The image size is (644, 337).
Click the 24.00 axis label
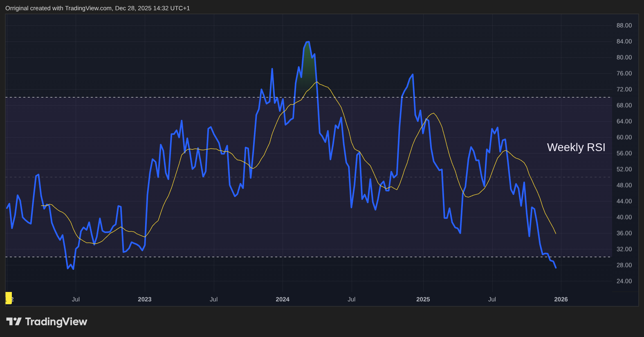pos(624,281)
